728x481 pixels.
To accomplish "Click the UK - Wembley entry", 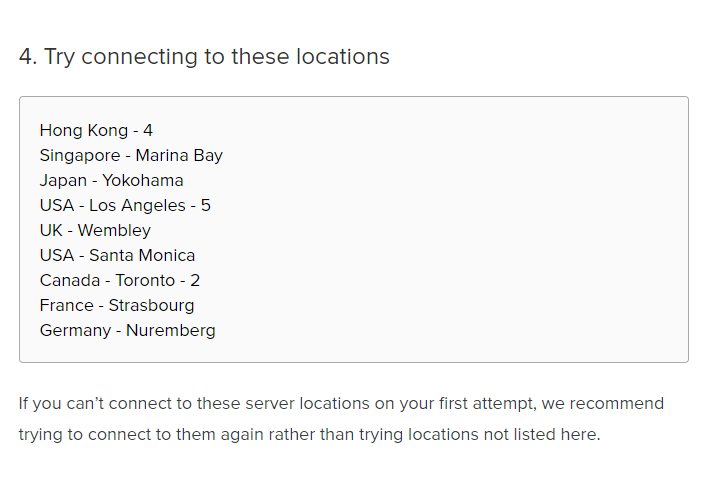I will click(95, 230).
